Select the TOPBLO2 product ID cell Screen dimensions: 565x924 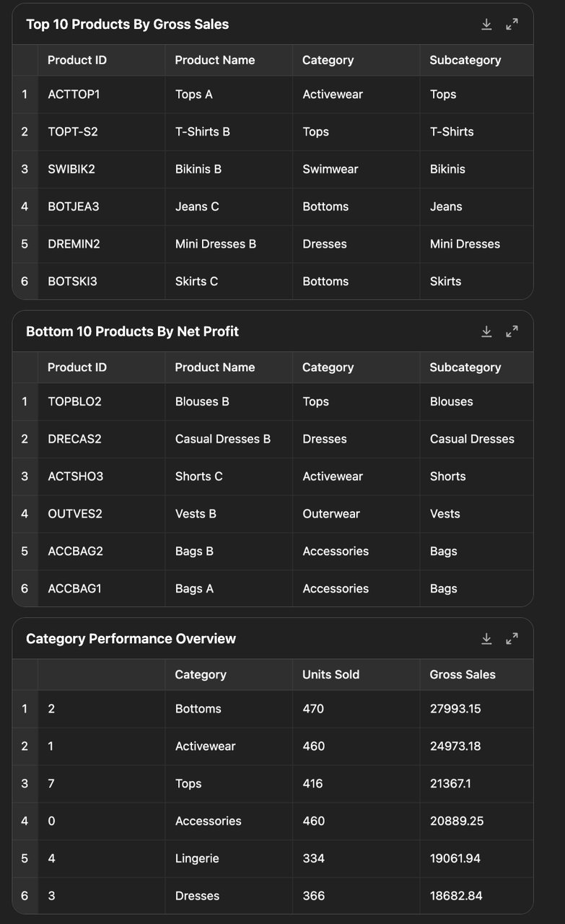click(74, 401)
